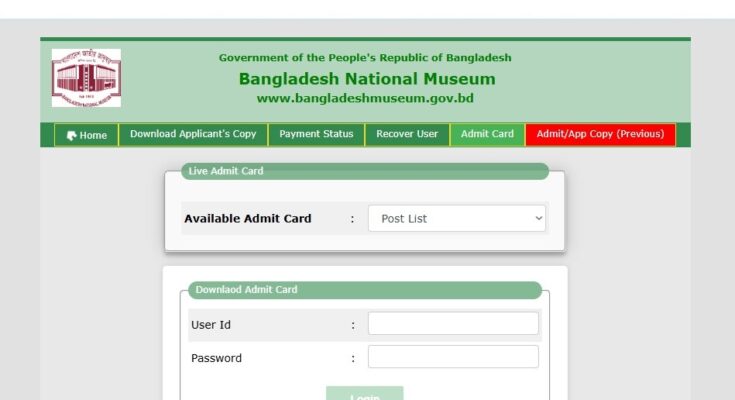Click the hand icon beside Home
The width and height of the screenshot is (735, 400).
coord(71,135)
